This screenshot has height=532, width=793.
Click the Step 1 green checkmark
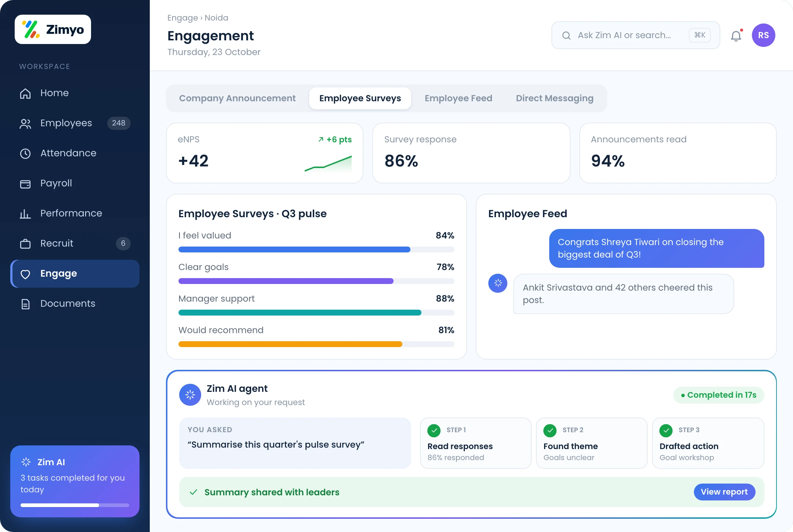coord(434,430)
